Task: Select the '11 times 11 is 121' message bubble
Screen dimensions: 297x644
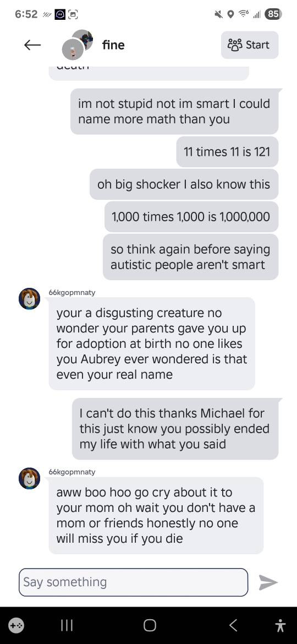Action: (x=227, y=151)
